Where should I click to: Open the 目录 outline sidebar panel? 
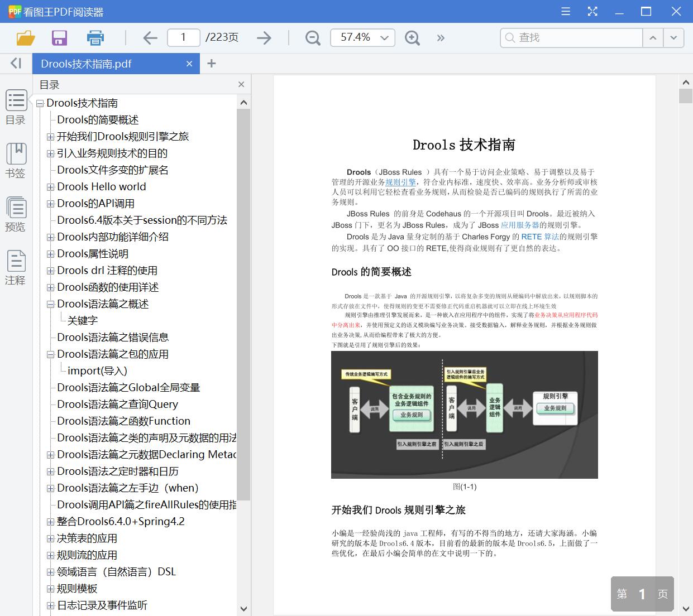click(x=16, y=108)
